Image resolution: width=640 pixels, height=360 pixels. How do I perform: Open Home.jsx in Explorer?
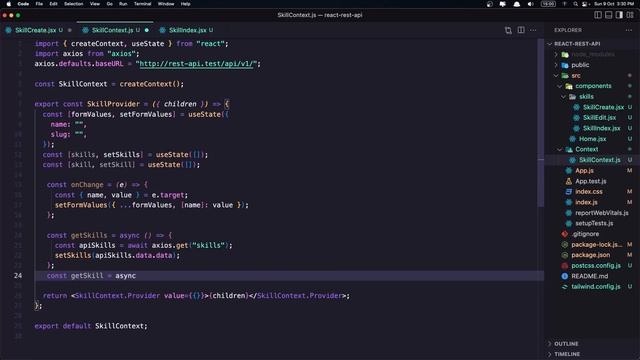tap(592, 139)
